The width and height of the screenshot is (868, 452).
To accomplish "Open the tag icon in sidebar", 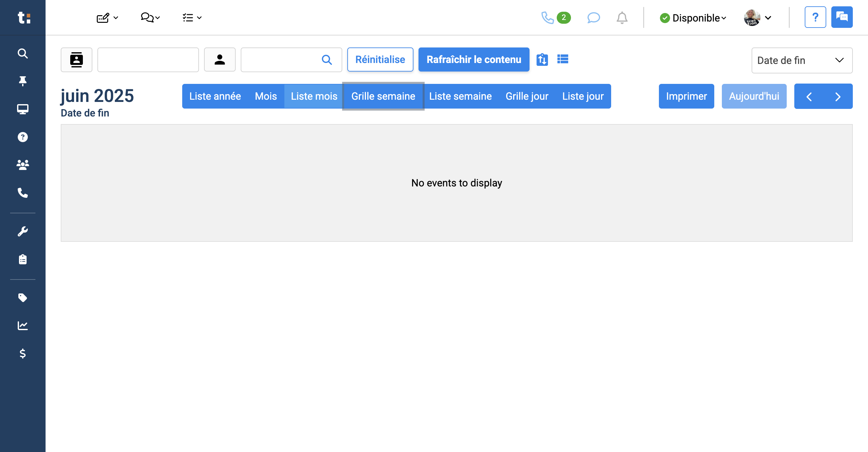I will click(x=22, y=298).
